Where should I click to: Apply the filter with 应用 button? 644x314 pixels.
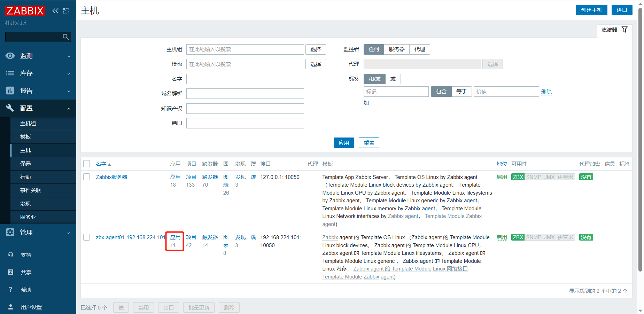[x=344, y=143]
